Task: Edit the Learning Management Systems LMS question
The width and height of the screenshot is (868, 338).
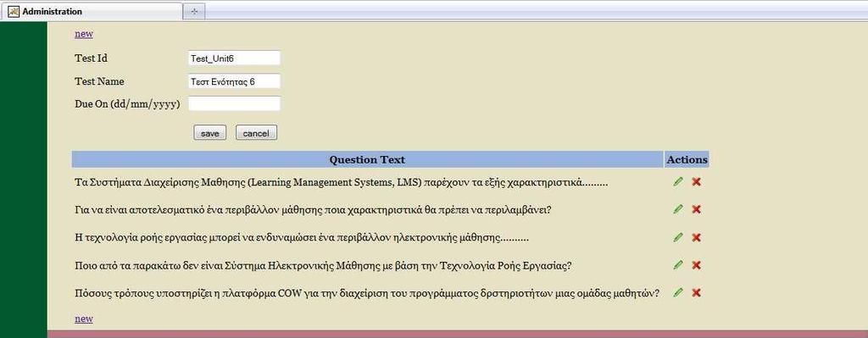Action: coord(678,181)
